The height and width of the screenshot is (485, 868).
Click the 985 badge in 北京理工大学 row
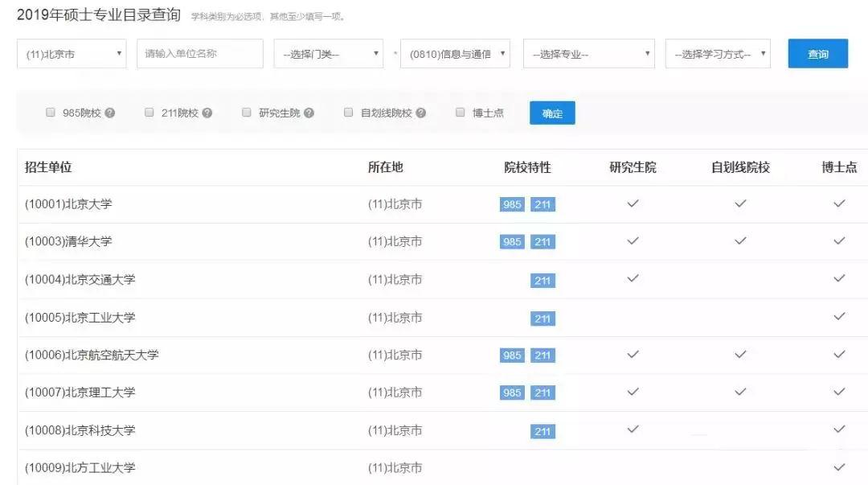(512, 393)
